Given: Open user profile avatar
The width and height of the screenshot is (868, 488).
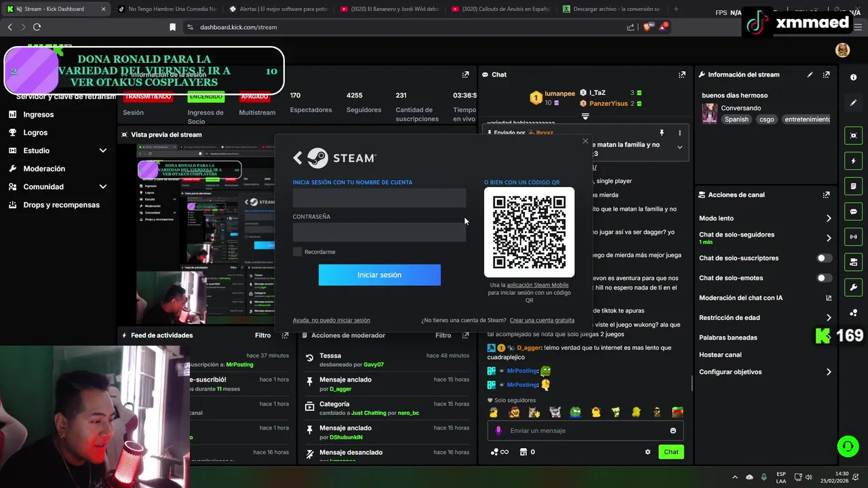Looking at the screenshot, I should click(842, 50).
